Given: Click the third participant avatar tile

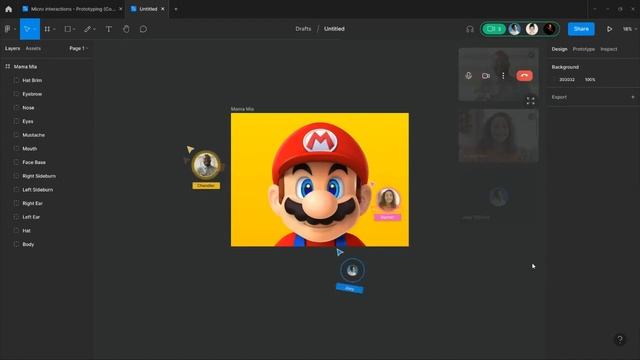Looking at the screenshot, I should click(x=498, y=197).
